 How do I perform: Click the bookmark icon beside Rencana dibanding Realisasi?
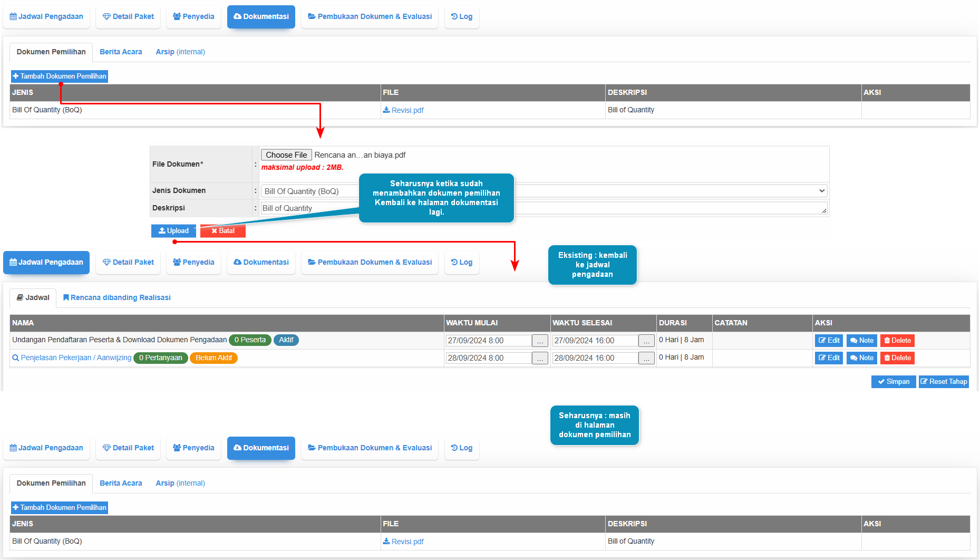[66, 297]
